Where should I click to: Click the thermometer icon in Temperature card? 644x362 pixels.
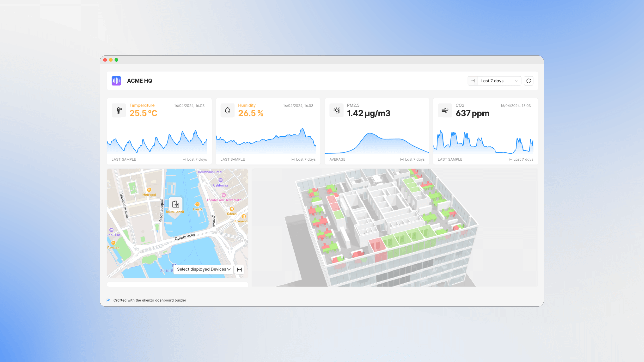119,110
